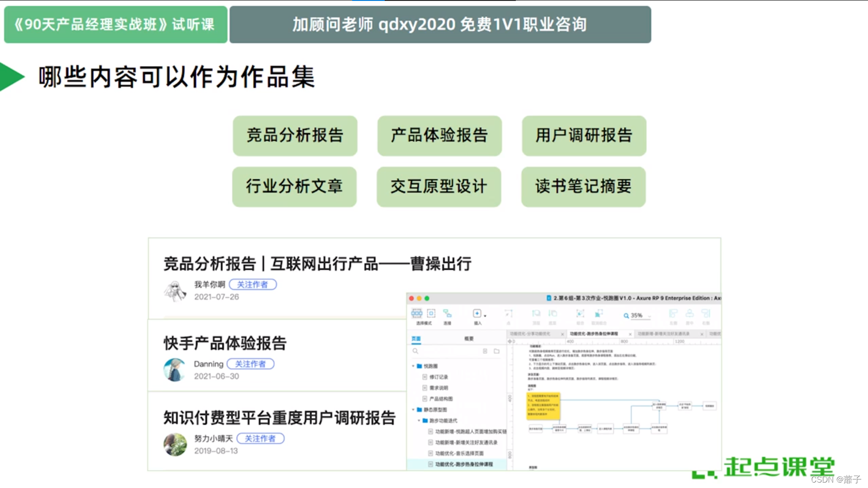Click the 交互原型设计 green card
The image size is (868, 488).
(x=439, y=187)
